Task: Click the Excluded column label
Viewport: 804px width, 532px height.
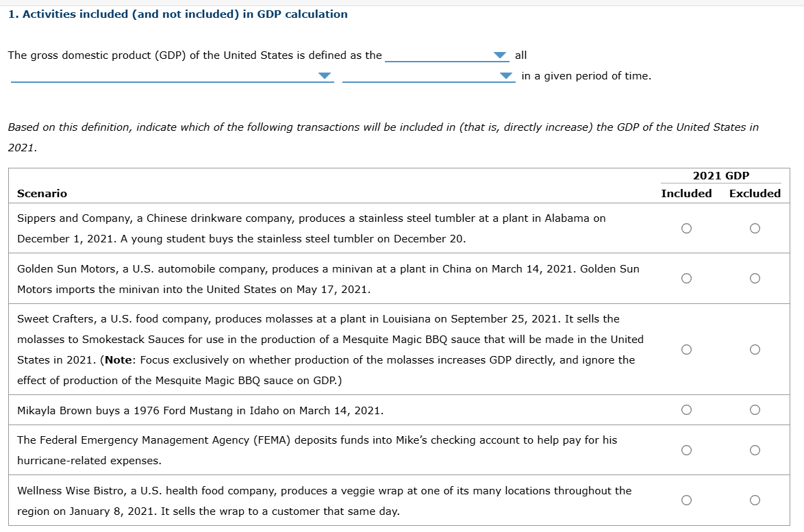Action: [x=755, y=194]
